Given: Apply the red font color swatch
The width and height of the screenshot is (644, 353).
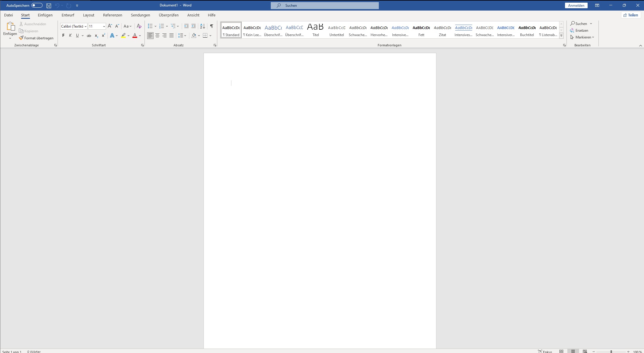Looking at the screenshot, I should pyautogui.click(x=135, y=36).
